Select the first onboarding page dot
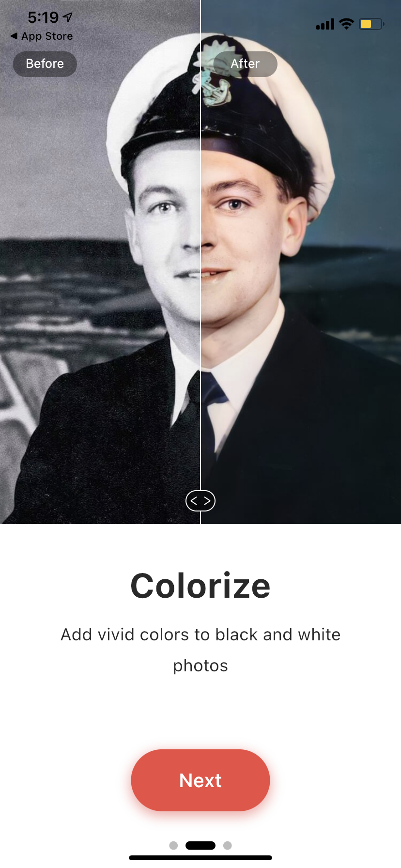The image size is (401, 868). [173, 845]
